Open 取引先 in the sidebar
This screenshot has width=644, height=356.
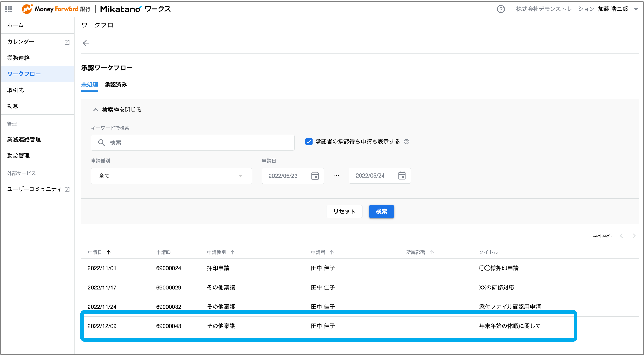click(x=38, y=90)
